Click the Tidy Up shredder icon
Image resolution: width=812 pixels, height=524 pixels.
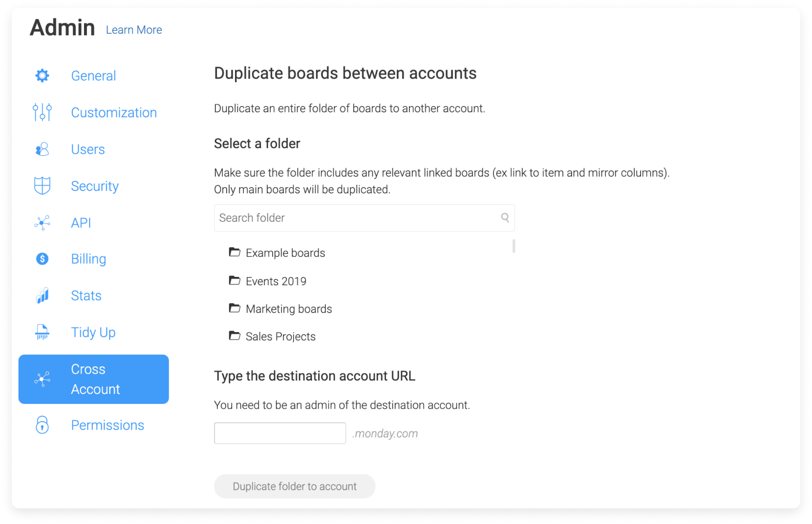point(43,332)
